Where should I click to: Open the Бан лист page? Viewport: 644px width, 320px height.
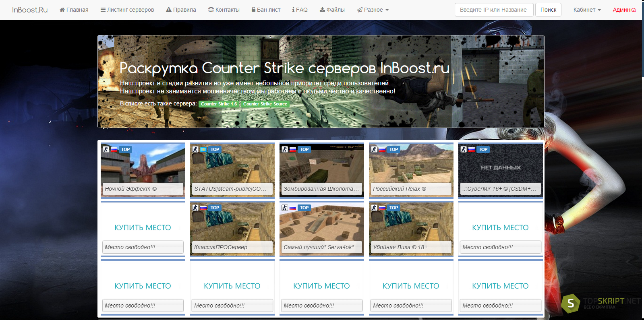click(266, 10)
